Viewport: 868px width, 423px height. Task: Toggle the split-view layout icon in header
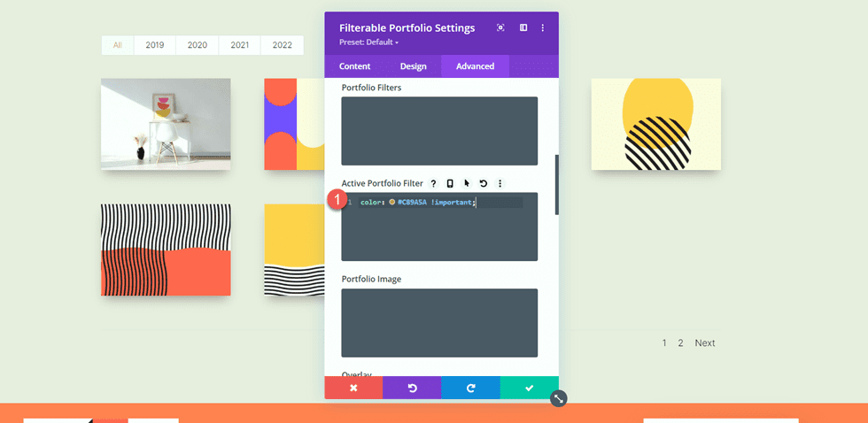[523, 28]
